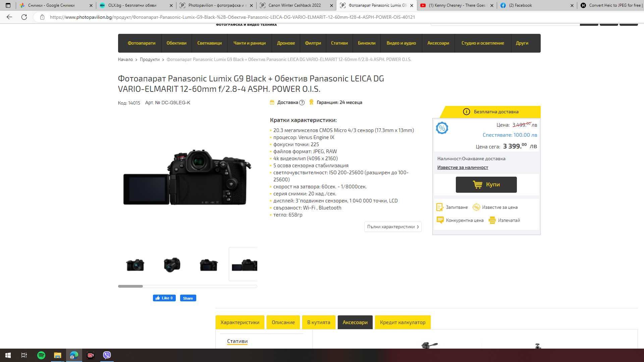Open Viber from the taskbar
Image resolution: width=644 pixels, height=362 pixels.
coord(107,355)
